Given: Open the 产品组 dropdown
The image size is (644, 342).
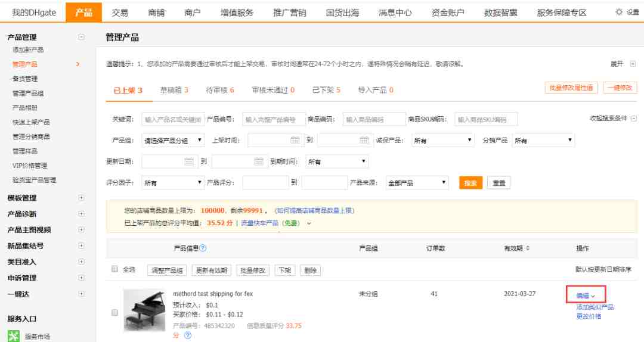Looking at the screenshot, I should 173,141.
